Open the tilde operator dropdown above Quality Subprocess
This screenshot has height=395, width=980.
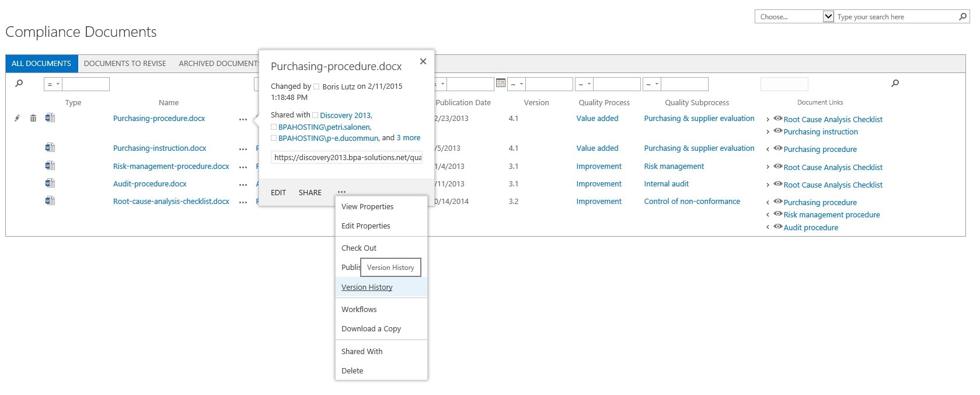click(x=652, y=84)
